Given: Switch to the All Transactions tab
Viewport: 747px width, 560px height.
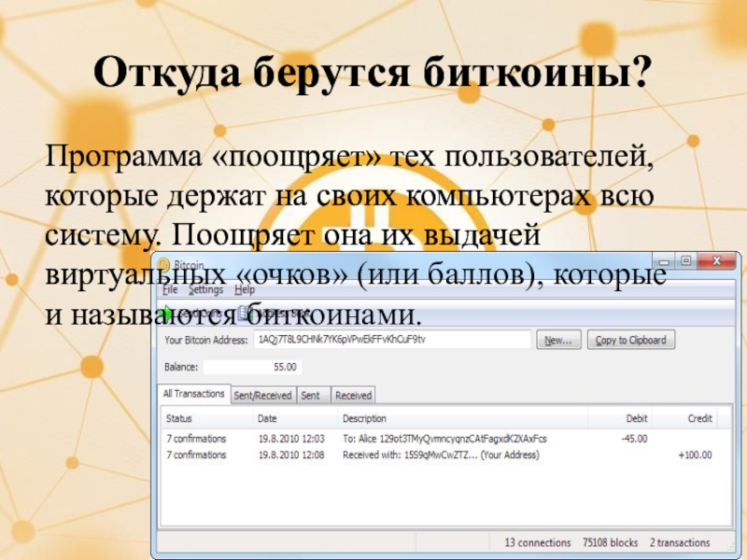Looking at the screenshot, I should click(x=193, y=394).
